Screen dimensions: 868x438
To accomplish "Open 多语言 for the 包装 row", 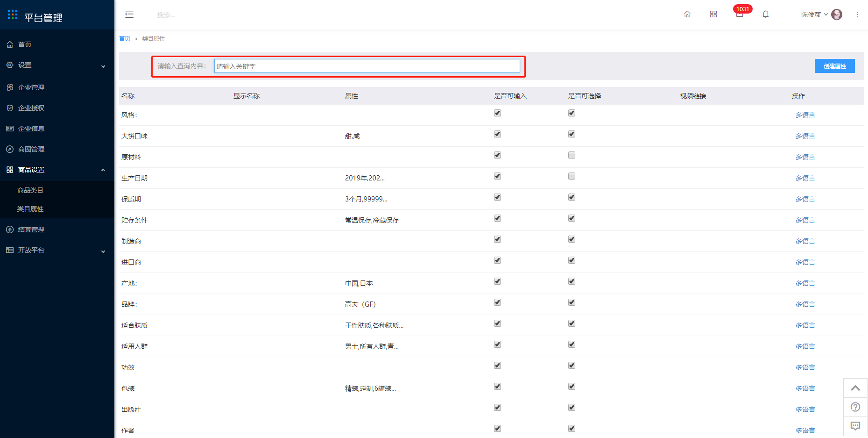I will coord(805,388).
